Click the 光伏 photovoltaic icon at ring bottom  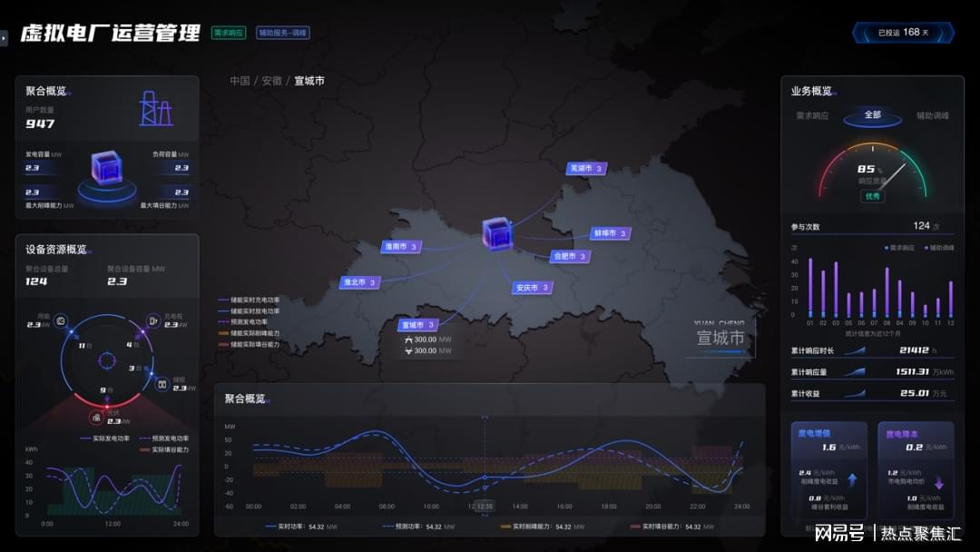(95, 418)
